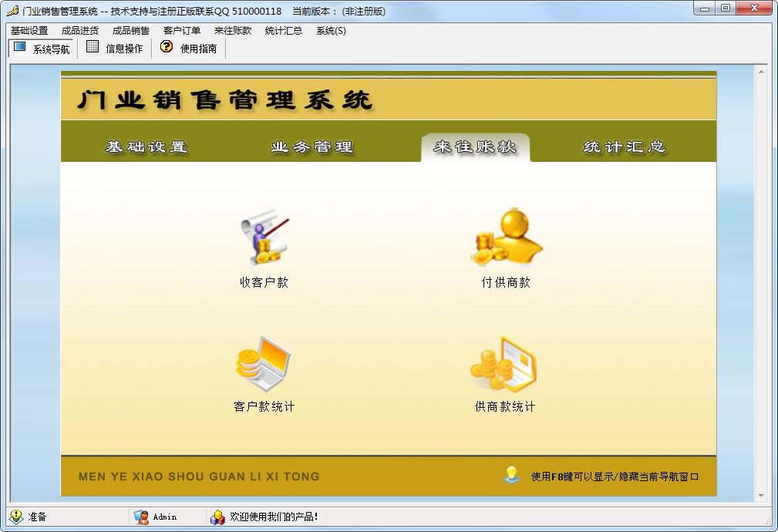Viewport: 778px width, 532px height.
Task: Open the 成品进货 menu
Action: (80, 31)
